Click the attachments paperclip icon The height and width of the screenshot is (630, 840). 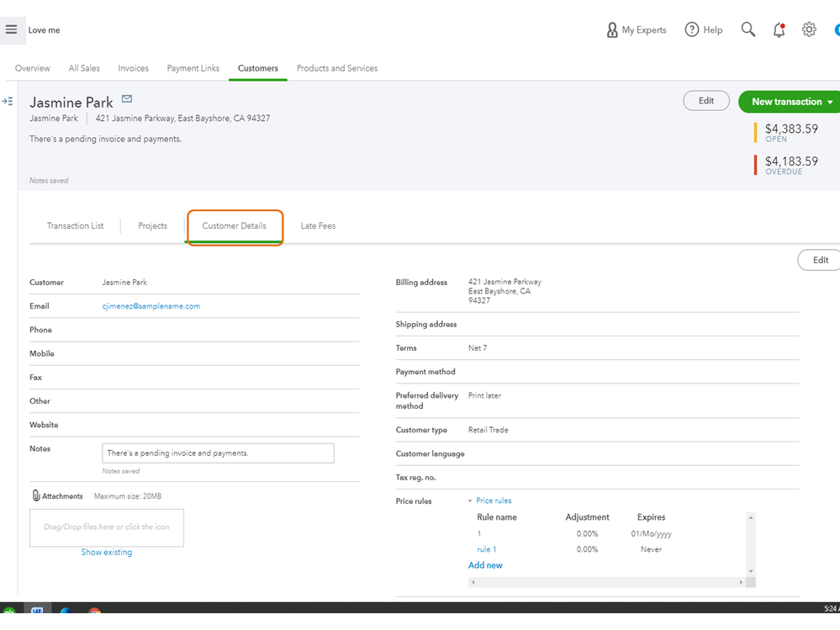(36, 496)
